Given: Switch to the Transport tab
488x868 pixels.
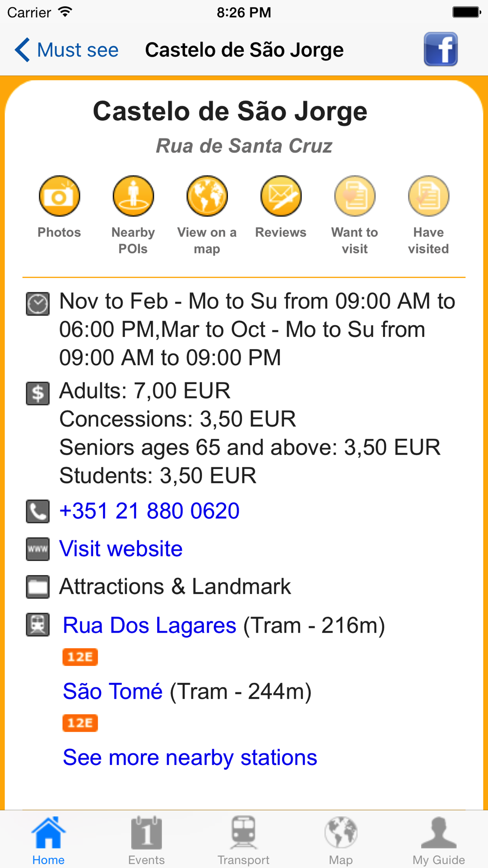Looking at the screenshot, I should (244, 840).
